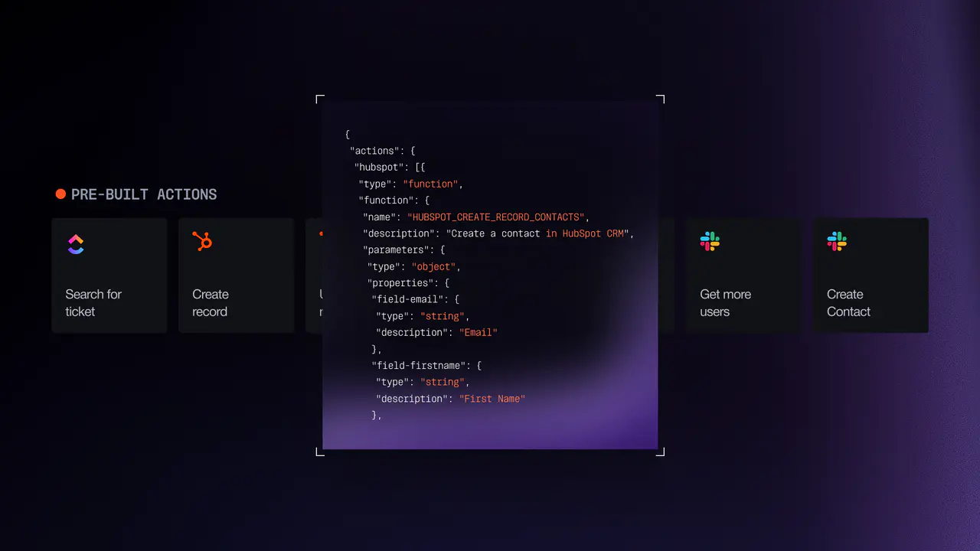
Task: Open the "Search for ticket" action
Action: click(x=109, y=275)
